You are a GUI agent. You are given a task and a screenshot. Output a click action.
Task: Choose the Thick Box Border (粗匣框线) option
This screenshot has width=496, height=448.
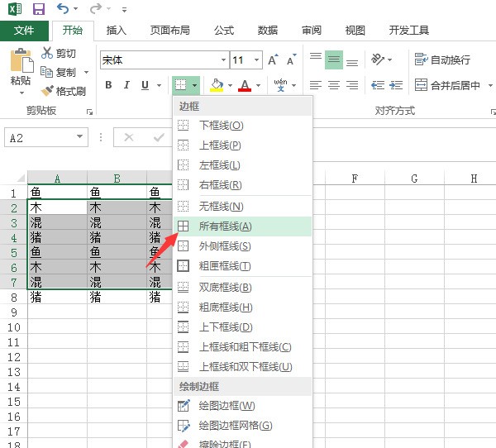coord(218,266)
